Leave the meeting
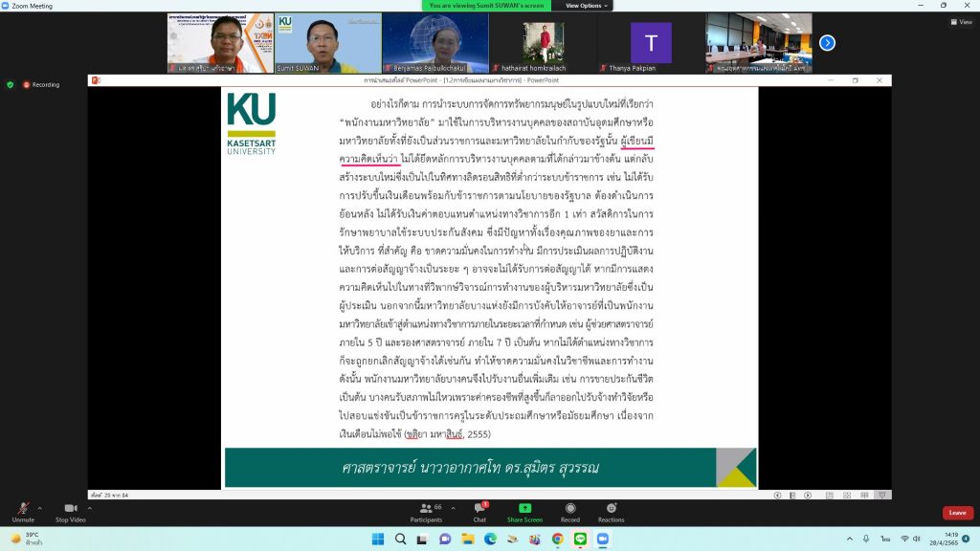Viewport: 980px width, 551px height. pos(958,513)
